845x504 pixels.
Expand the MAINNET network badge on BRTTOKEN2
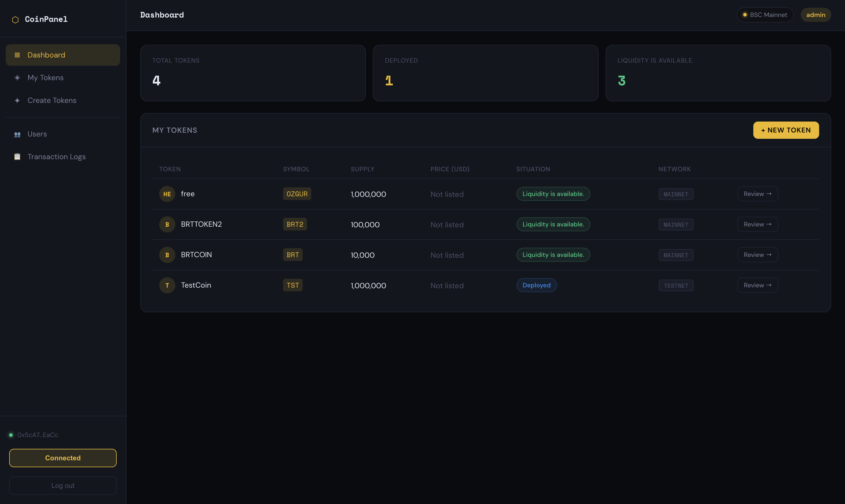click(x=676, y=224)
